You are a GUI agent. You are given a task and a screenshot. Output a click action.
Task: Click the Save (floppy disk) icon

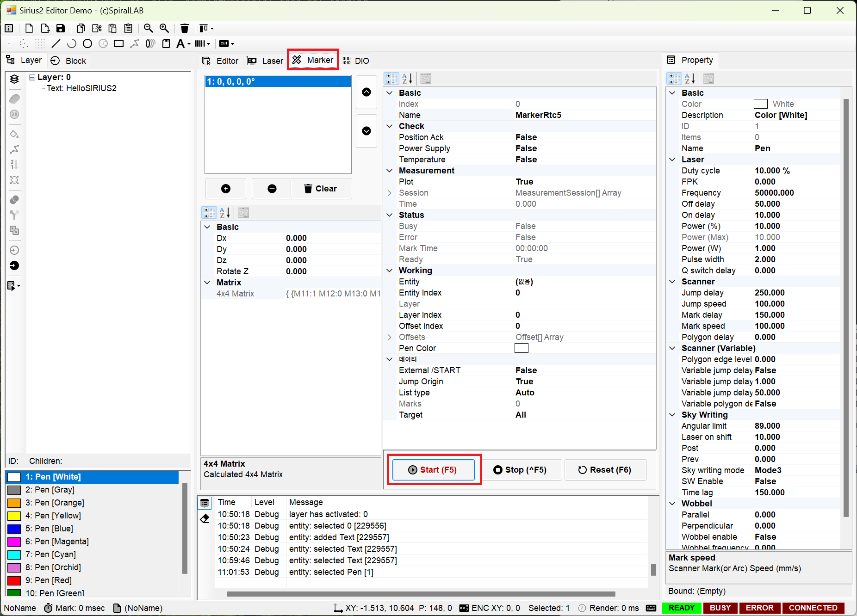[x=61, y=28]
